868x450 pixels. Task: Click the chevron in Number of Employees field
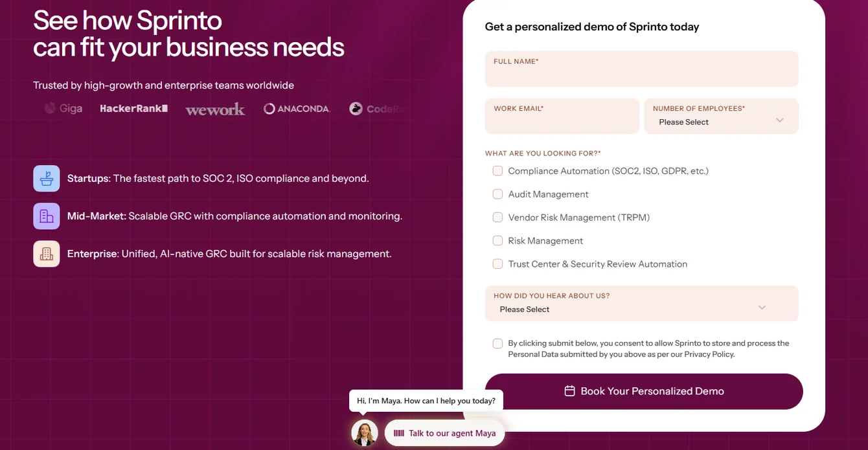click(780, 120)
